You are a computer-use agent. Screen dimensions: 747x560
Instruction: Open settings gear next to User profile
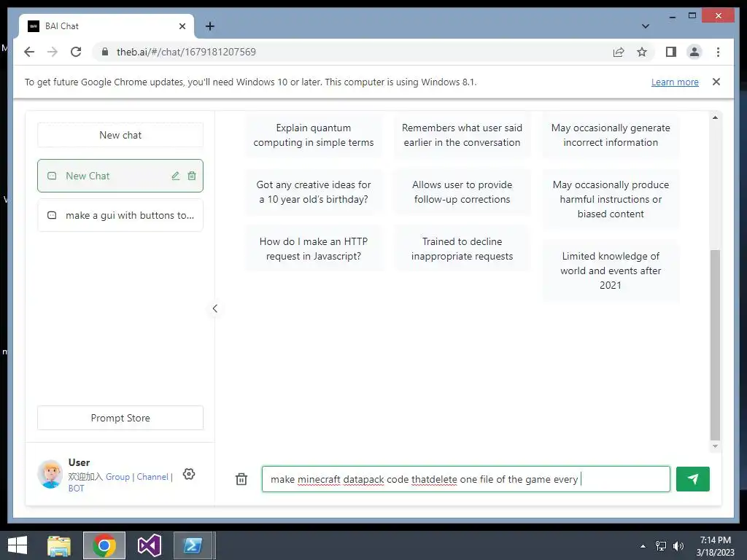189,474
